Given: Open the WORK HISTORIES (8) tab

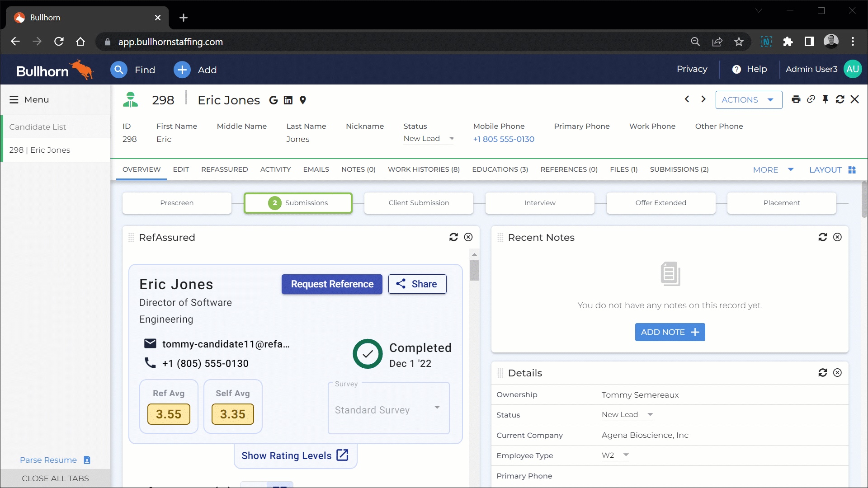Looking at the screenshot, I should tap(424, 169).
